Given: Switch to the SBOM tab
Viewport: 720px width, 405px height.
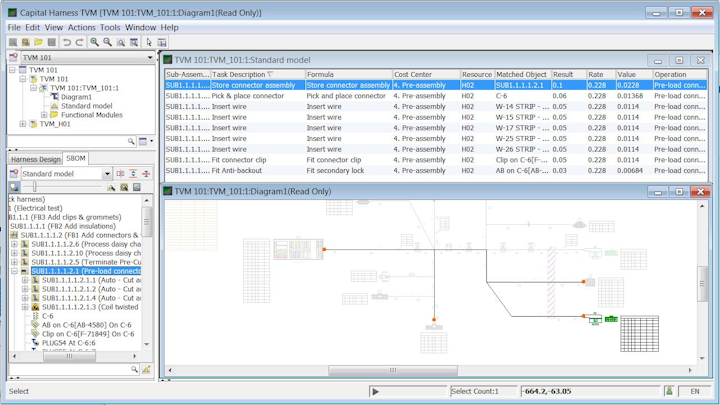Looking at the screenshot, I should click(x=76, y=158).
